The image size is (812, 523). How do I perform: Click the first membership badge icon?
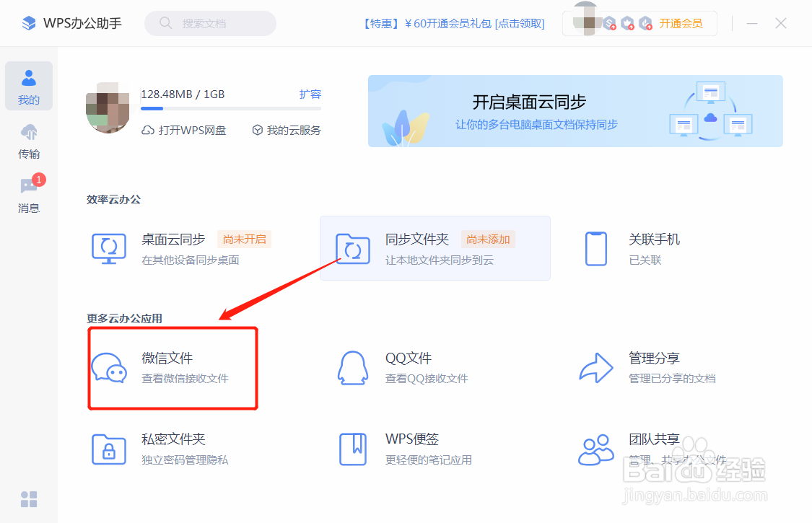609,23
